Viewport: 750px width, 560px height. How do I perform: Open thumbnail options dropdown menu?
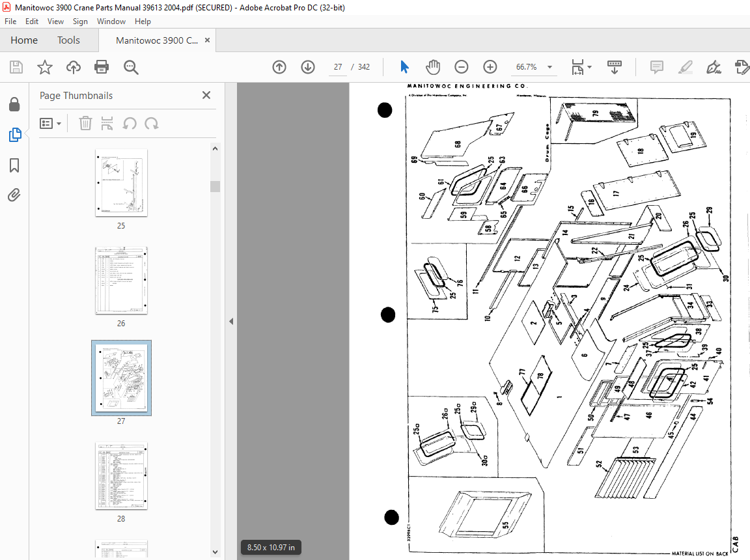[x=50, y=123]
